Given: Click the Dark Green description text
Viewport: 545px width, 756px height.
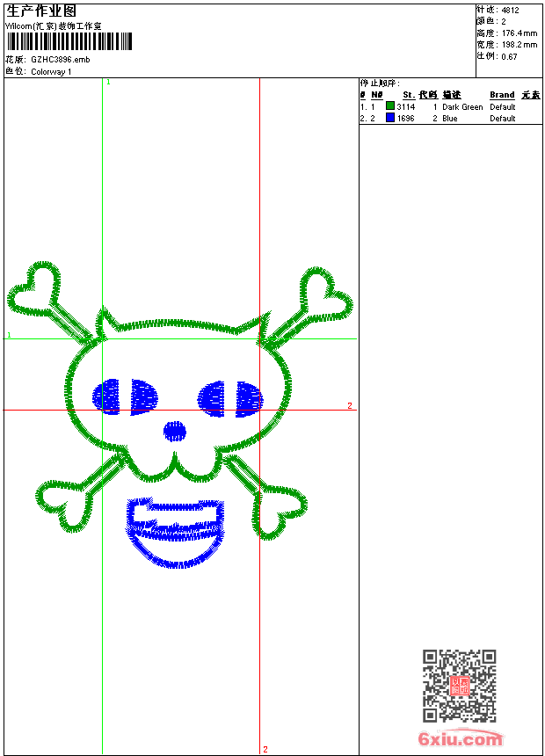Looking at the screenshot, I should tap(462, 106).
